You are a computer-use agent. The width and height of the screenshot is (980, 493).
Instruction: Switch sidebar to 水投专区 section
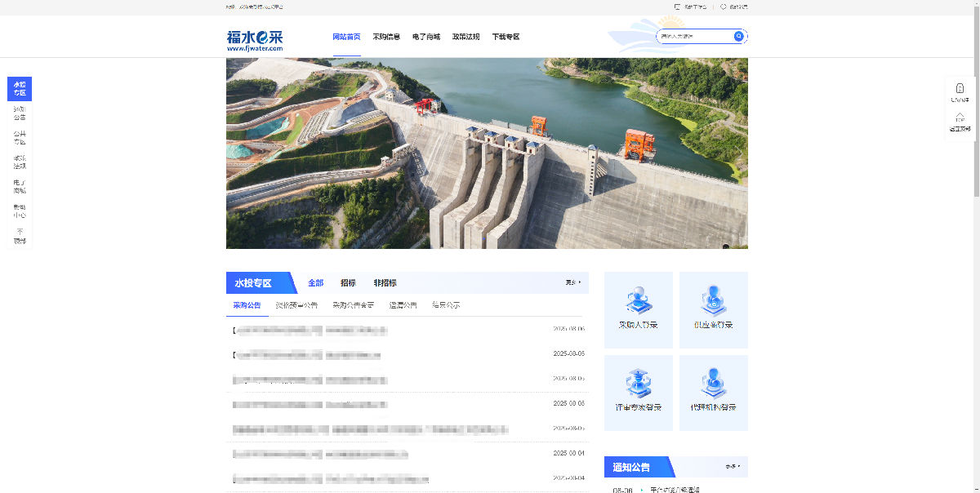pyautogui.click(x=19, y=89)
